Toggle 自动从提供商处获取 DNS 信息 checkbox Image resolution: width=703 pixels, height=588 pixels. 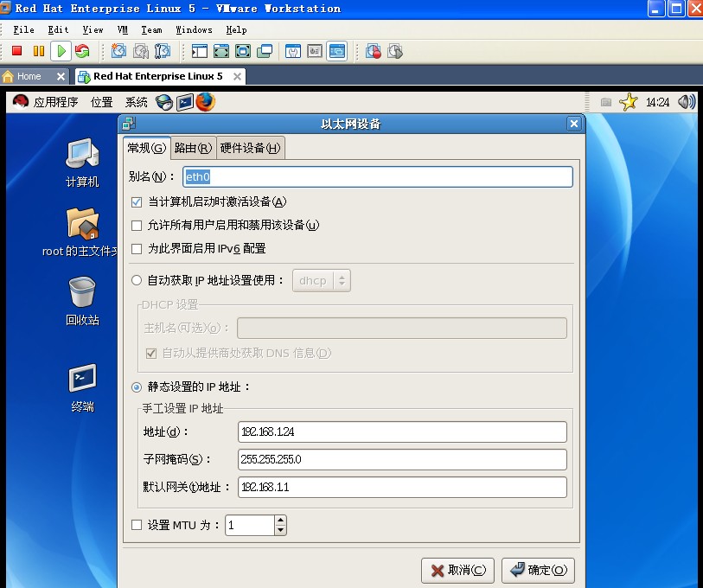(x=151, y=354)
